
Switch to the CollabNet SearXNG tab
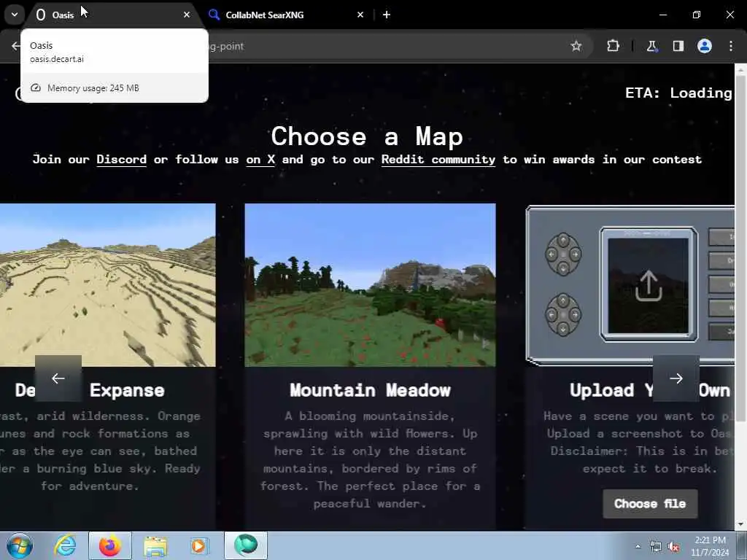coord(285,15)
